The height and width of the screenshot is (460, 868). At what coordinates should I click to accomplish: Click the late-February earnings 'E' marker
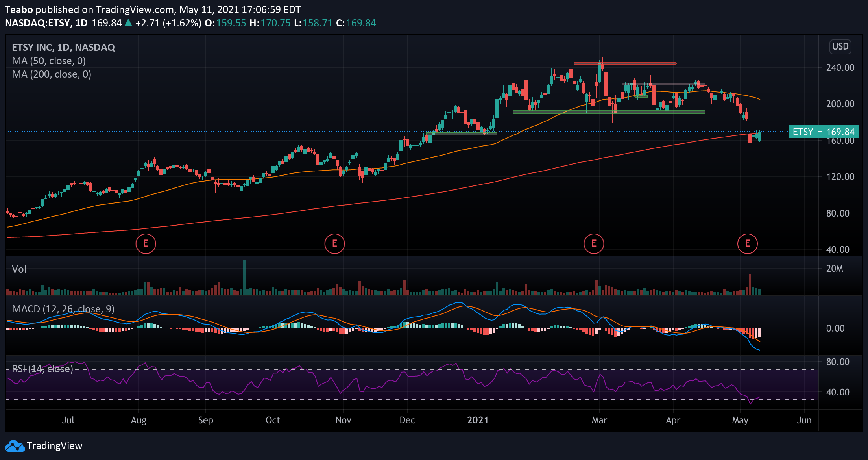tap(594, 243)
